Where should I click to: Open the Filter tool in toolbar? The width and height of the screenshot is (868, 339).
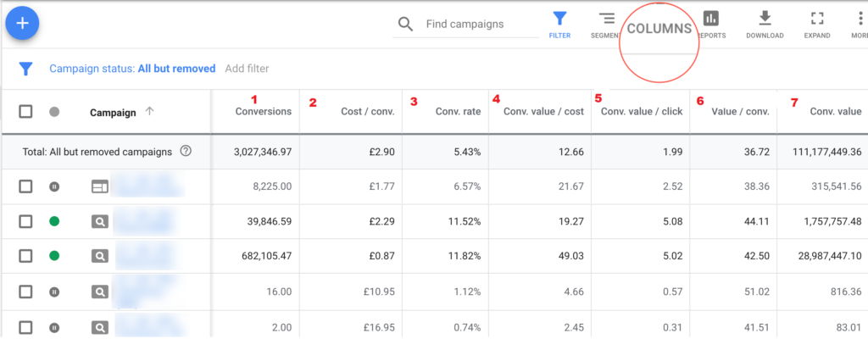[x=559, y=20]
